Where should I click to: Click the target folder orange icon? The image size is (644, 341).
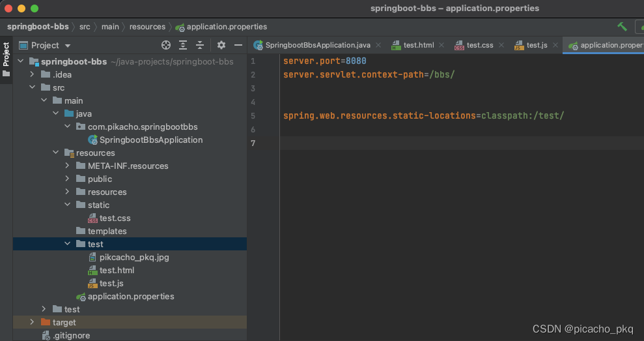(x=46, y=322)
